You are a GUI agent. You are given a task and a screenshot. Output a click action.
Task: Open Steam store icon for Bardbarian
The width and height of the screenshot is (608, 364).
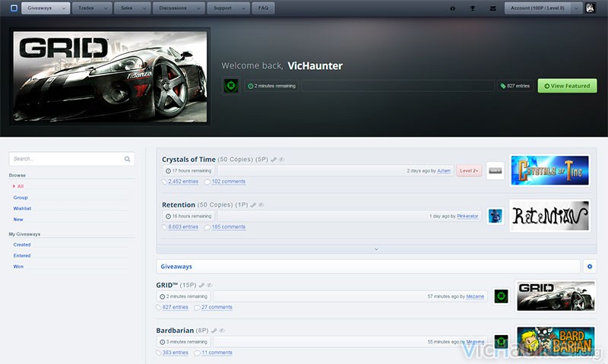pos(214,331)
